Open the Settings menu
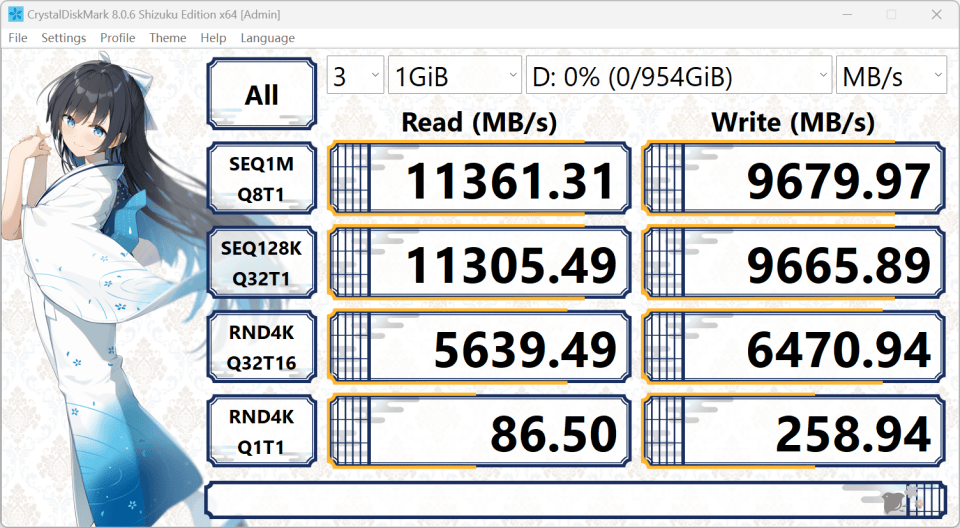 [x=64, y=38]
